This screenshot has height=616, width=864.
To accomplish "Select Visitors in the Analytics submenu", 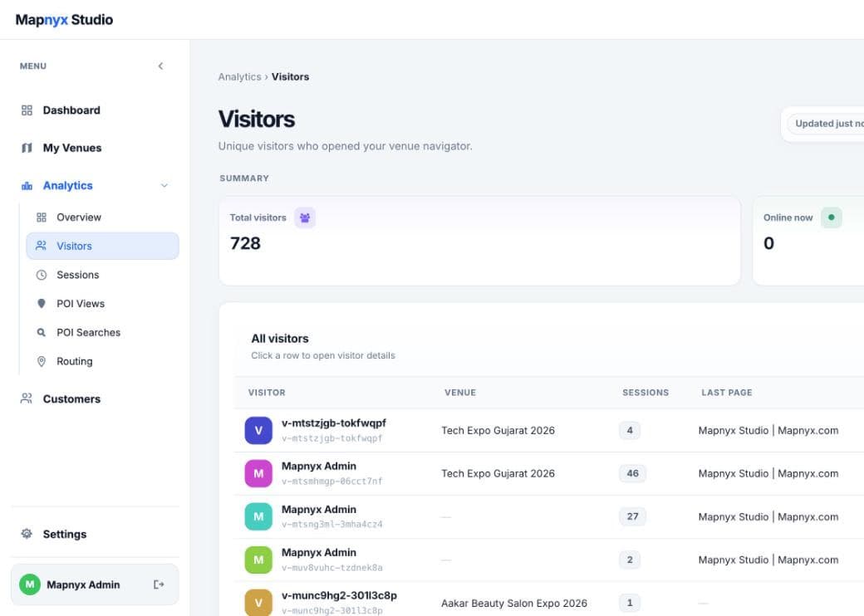I will click(x=102, y=246).
